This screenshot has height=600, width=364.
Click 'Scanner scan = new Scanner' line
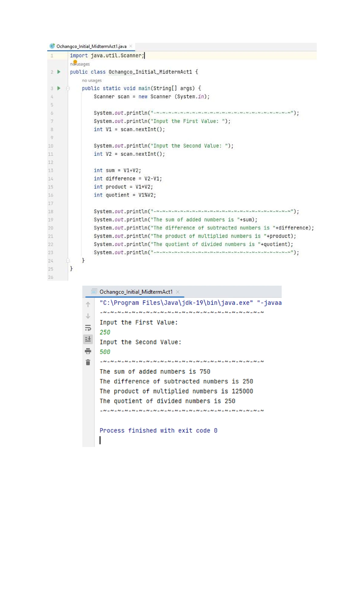152,97
